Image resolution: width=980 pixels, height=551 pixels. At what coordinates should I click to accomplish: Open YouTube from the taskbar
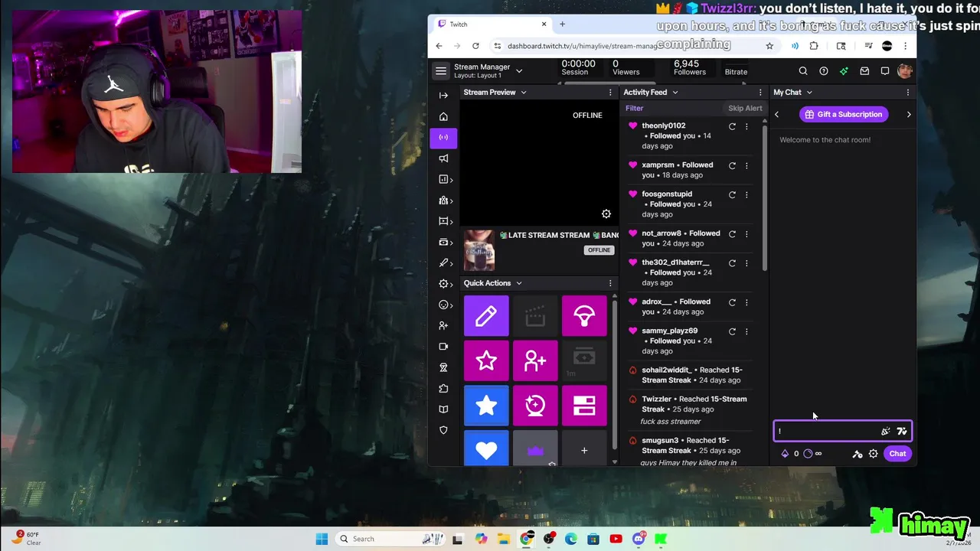[x=616, y=539]
